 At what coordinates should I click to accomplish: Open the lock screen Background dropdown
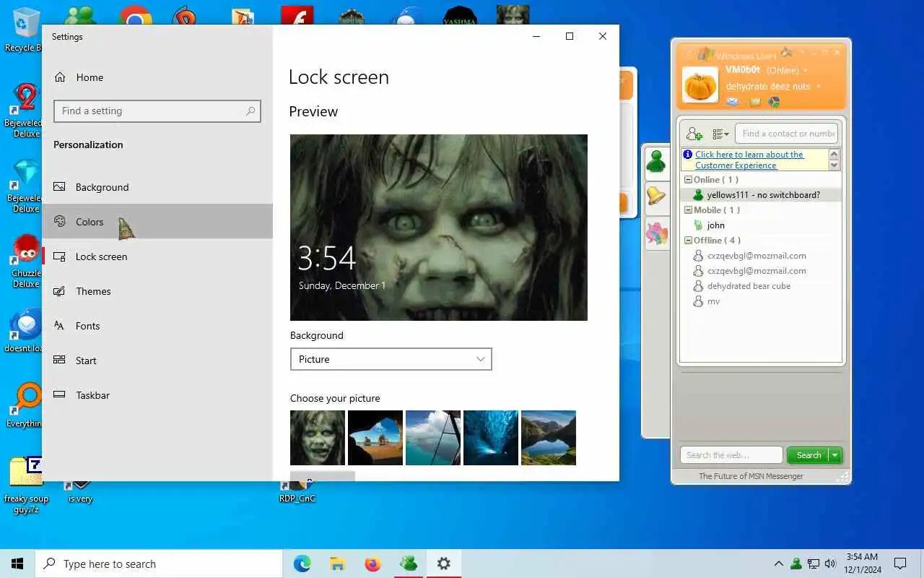[391, 359]
